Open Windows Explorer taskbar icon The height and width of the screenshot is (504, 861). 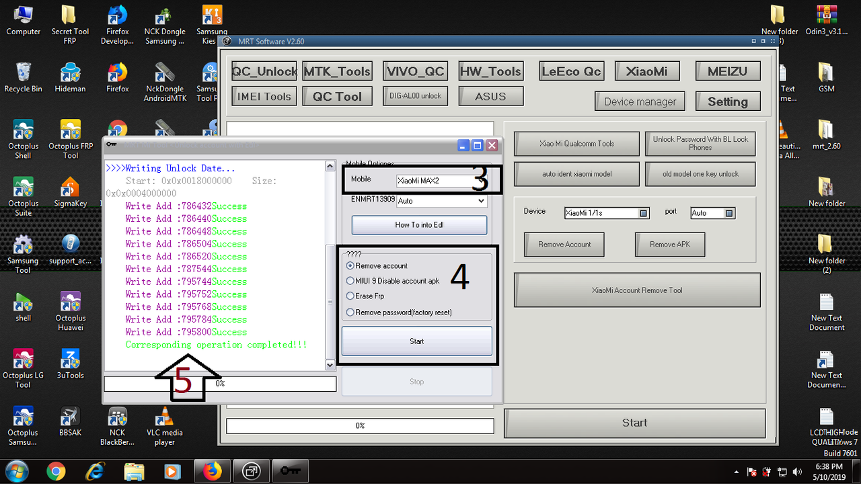click(x=134, y=472)
